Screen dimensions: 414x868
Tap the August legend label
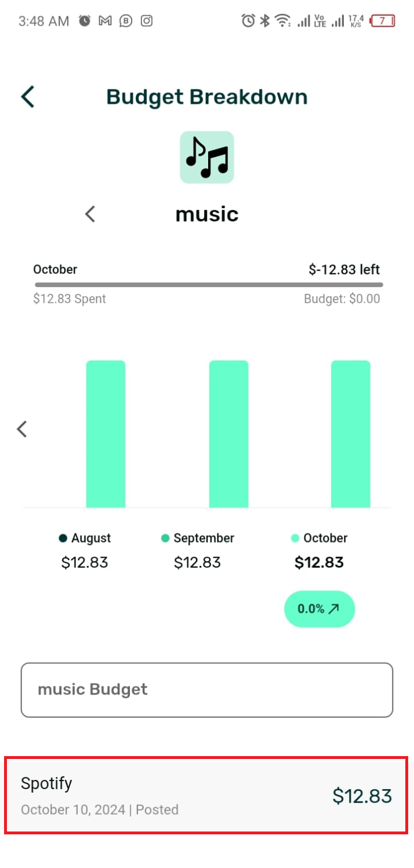tap(90, 538)
